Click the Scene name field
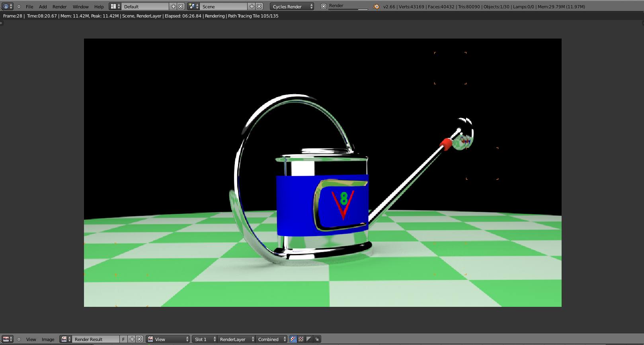 pos(224,6)
